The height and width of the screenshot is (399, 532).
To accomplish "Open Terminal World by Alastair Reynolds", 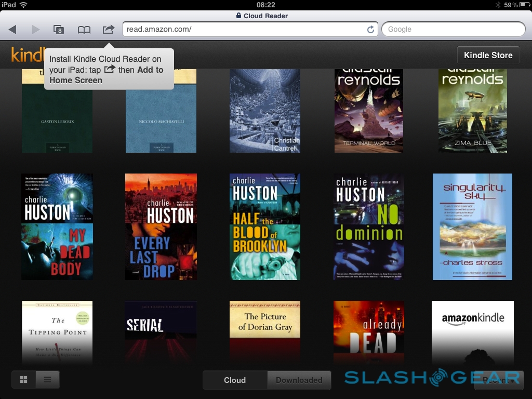I will click(x=369, y=111).
